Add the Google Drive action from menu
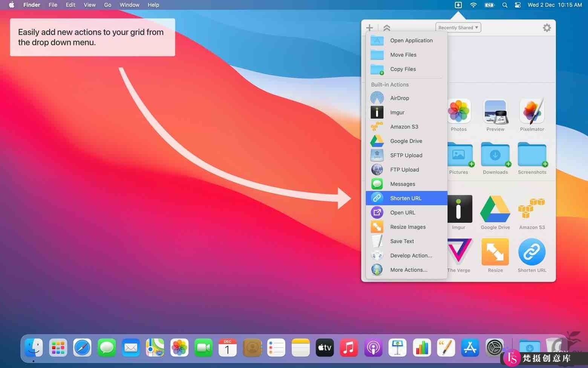The image size is (588, 368). tap(406, 141)
